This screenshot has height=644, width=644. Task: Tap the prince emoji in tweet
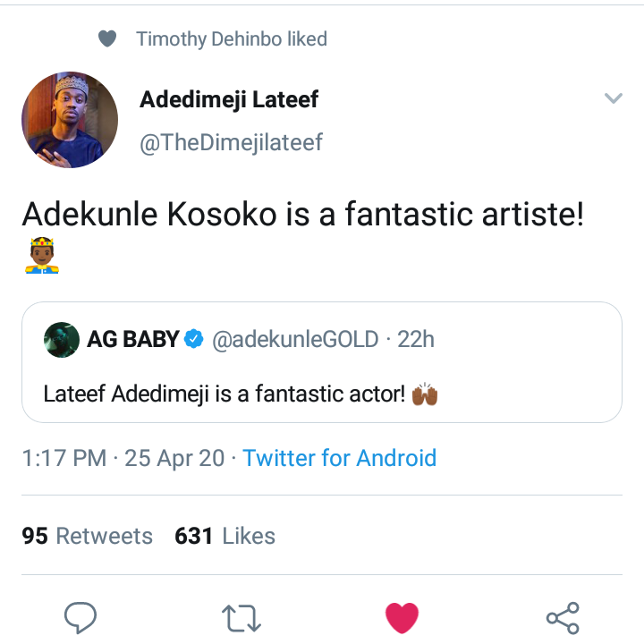tap(41, 256)
